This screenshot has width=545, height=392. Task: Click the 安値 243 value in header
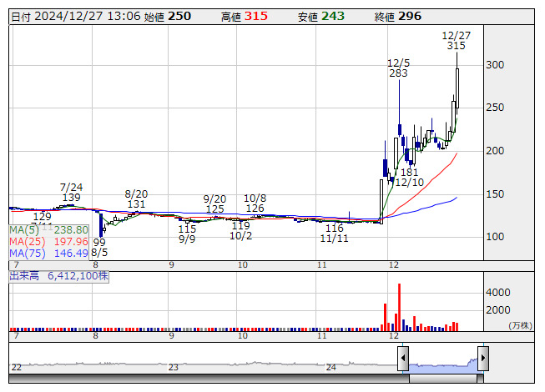point(332,17)
